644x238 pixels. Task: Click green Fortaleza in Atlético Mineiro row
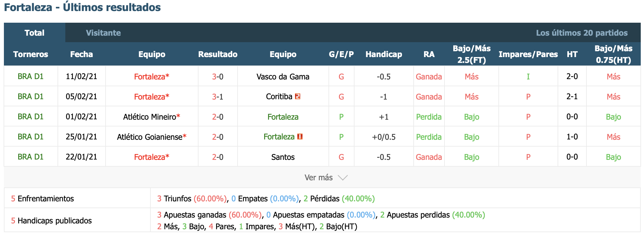(283, 117)
